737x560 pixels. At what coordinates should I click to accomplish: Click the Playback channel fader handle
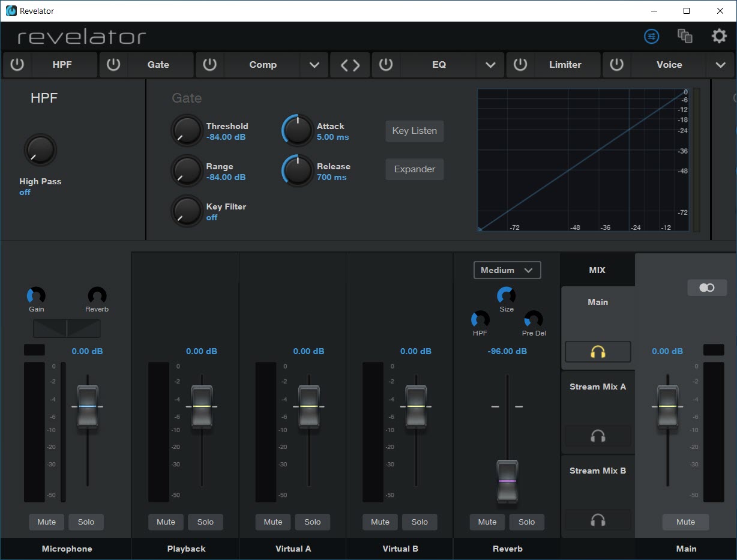click(x=202, y=406)
